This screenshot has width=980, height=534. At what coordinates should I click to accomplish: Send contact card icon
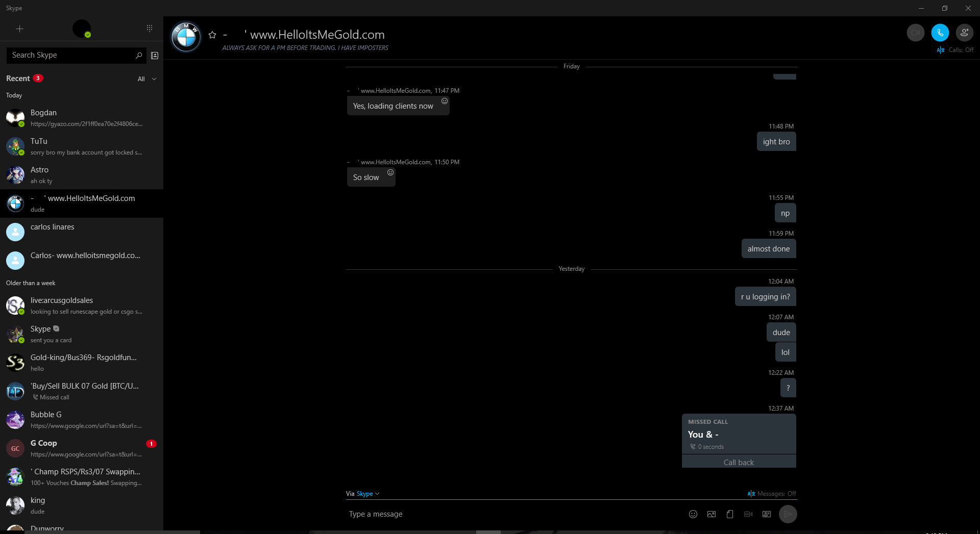tap(767, 514)
